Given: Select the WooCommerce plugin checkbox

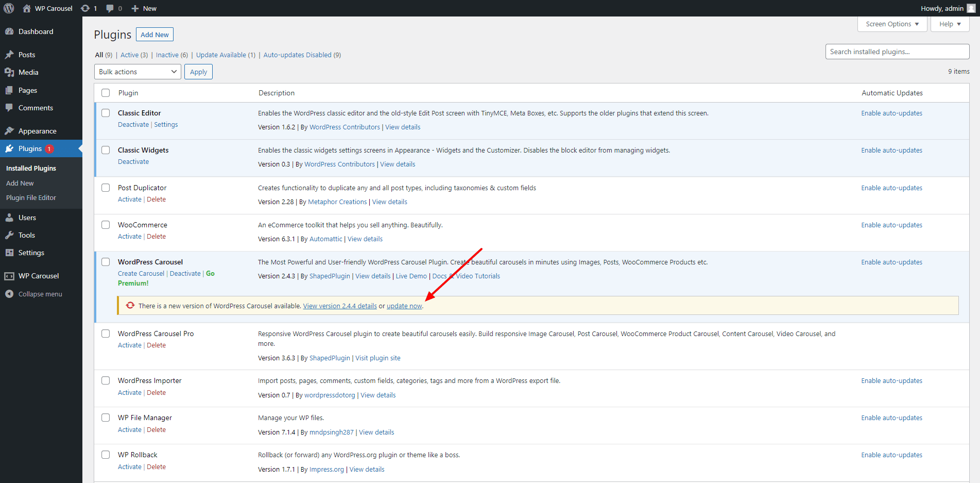Looking at the screenshot, I should pos(106,225).
